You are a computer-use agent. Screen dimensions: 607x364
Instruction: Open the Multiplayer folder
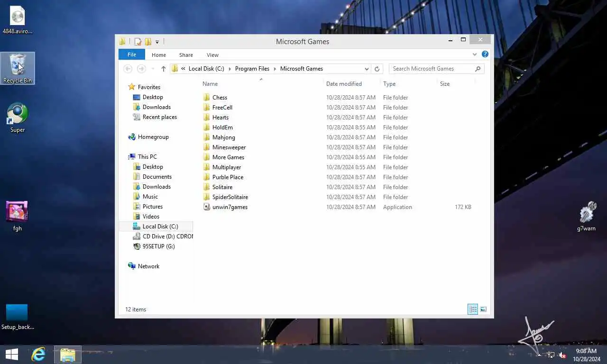point(227,167)
